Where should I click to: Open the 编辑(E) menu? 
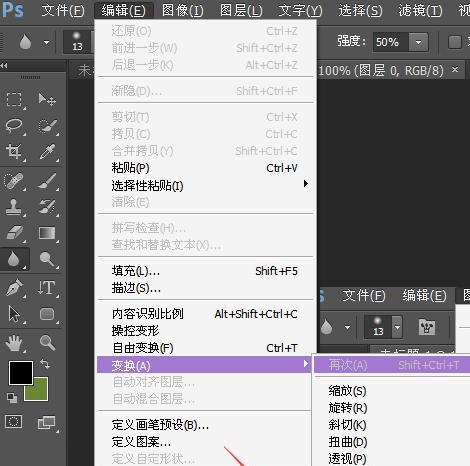pyautogui.click(x=124, y=11)
